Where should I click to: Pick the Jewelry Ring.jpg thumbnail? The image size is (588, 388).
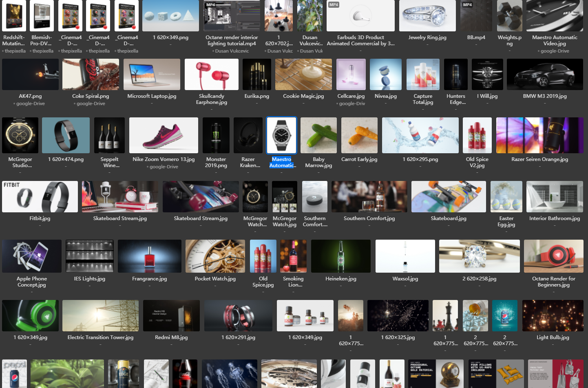(x=427, y=16)
